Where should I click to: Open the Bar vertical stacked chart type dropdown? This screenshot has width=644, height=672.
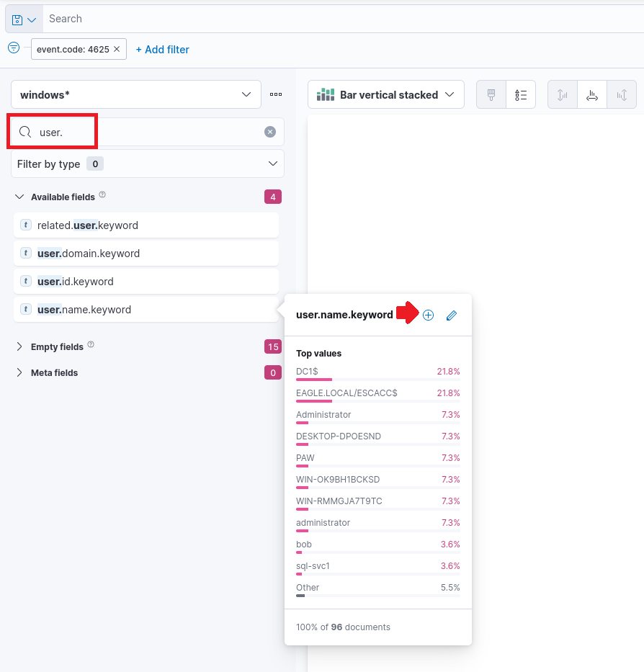[385, 94]
